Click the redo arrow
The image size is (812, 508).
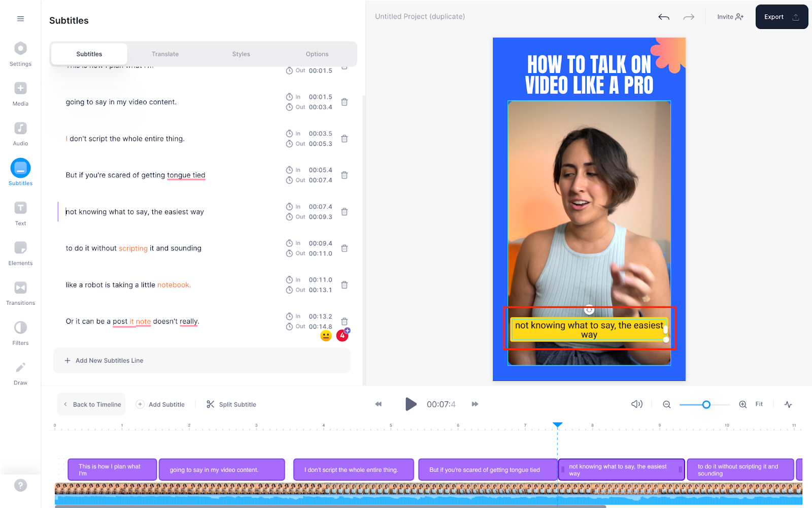point(689,17)
